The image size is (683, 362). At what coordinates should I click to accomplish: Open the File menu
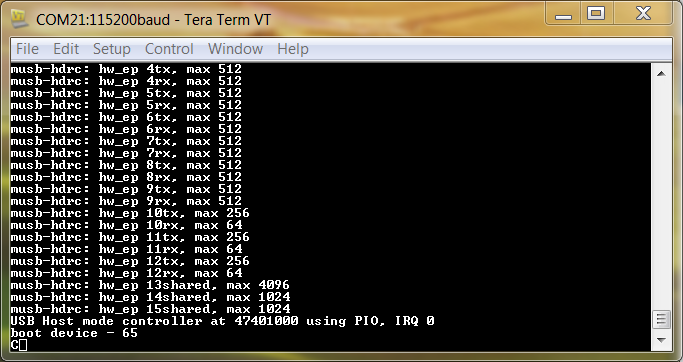[x=27, y=49]
